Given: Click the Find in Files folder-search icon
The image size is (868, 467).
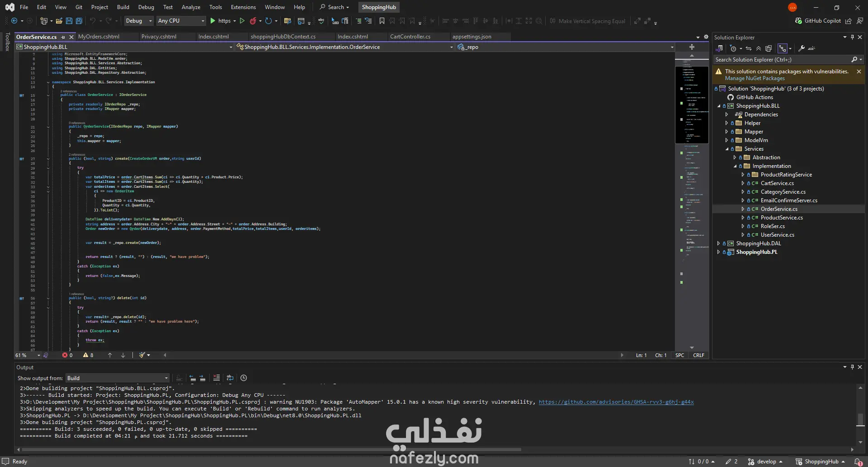Looking at the screenshot, I should (x=287, y=21).
